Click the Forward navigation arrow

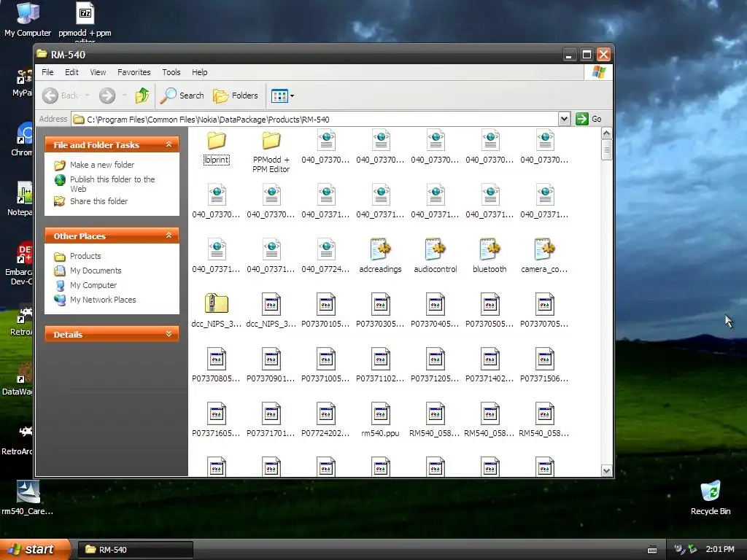click(107, 96)
